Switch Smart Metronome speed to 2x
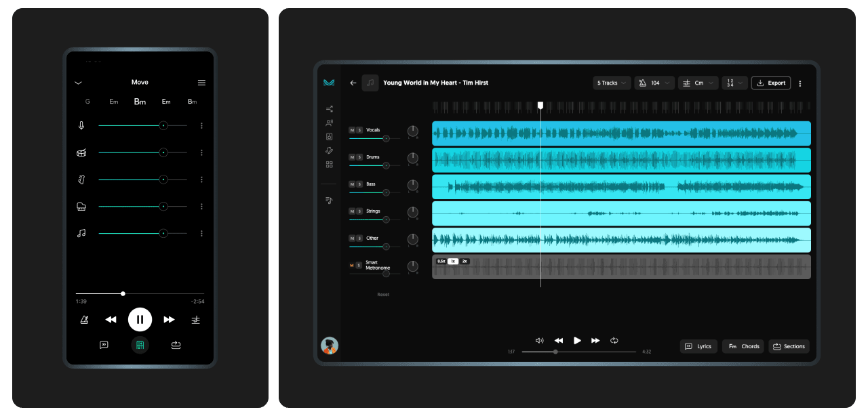This screenshot has height=416, width=868. pyautogui.click(x=465, y=261)
